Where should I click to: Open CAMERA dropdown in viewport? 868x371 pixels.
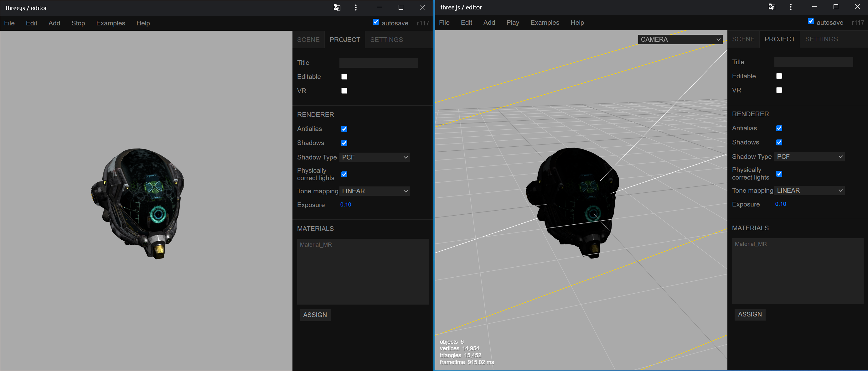tap(680, 39)
